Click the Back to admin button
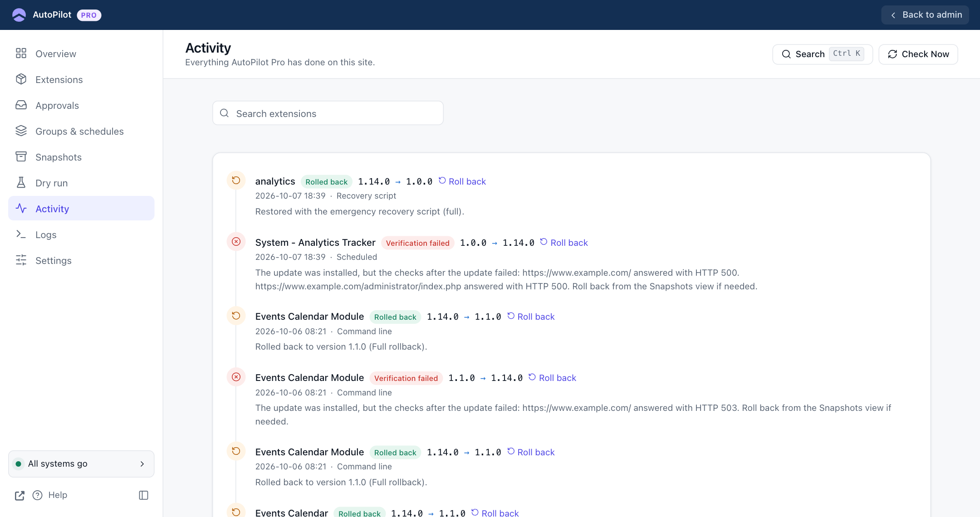This screenshot has height=517, width=980. [925, 15]
